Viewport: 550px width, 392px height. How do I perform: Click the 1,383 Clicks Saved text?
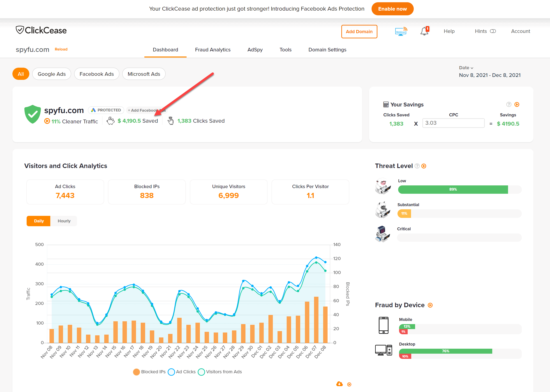201,121
